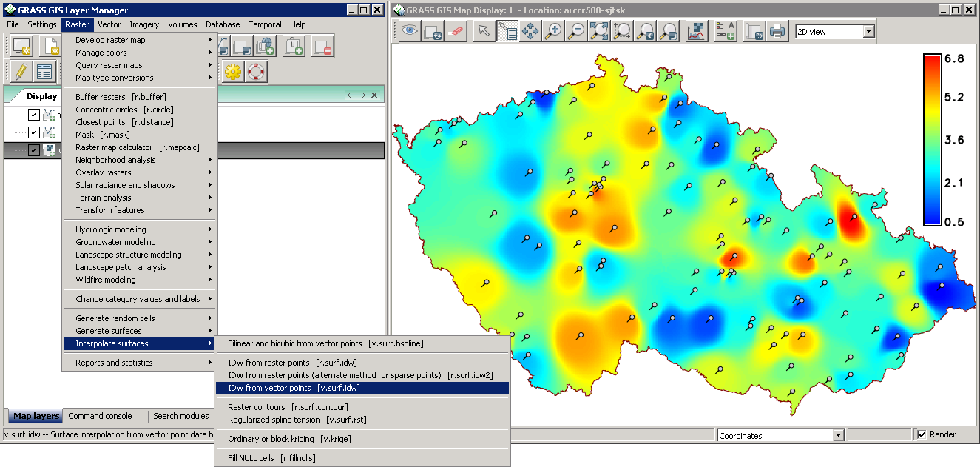
Task: Open the Analyze map tool
Action: [x=696, y=32]
